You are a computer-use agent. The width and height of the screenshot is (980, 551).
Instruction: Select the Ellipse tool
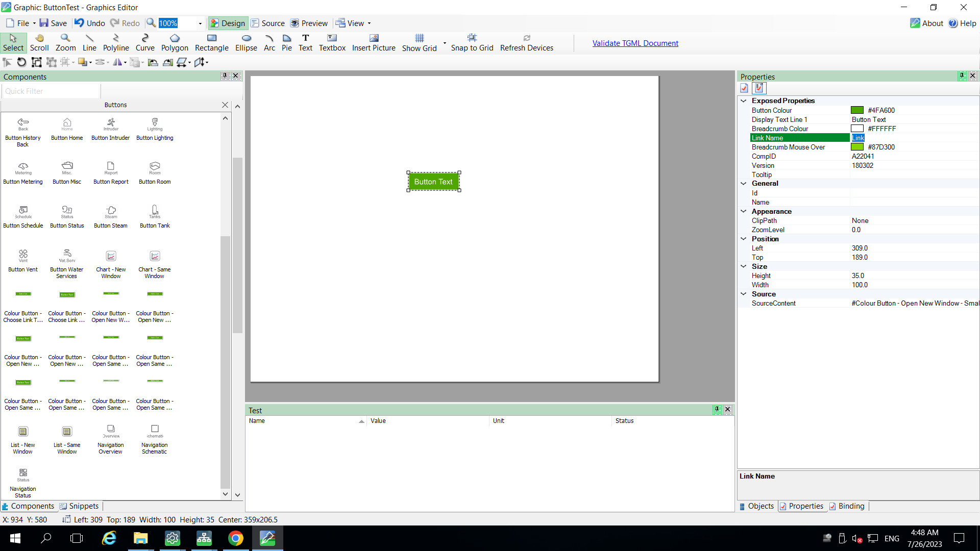pos(246,42)
